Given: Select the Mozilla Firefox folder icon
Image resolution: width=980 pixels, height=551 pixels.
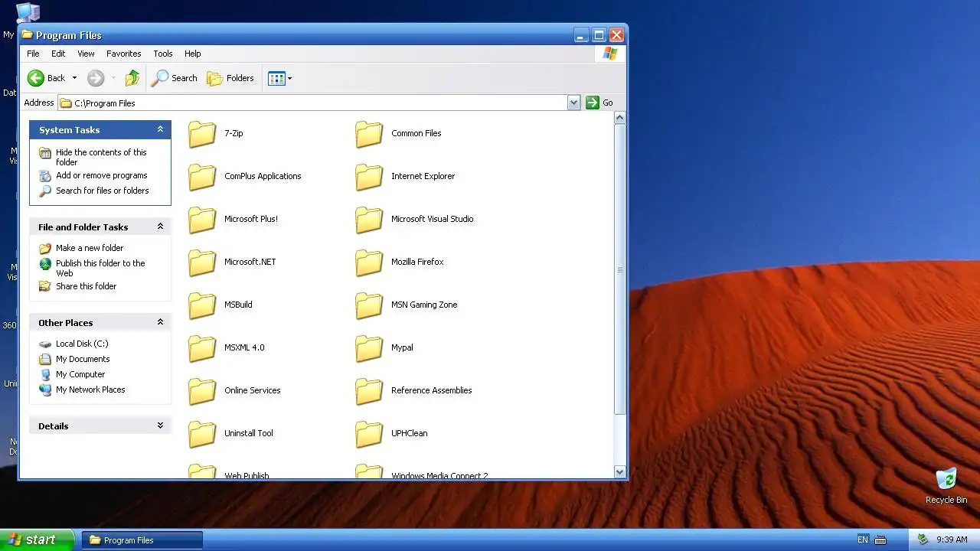Looking at the screenshot, I should [369, 262].
